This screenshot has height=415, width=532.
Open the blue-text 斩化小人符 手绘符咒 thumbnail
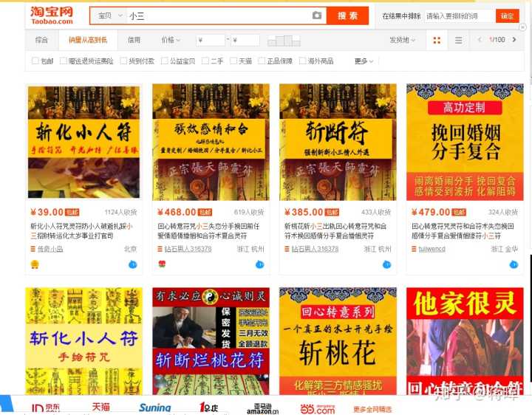tap(83, 341)
